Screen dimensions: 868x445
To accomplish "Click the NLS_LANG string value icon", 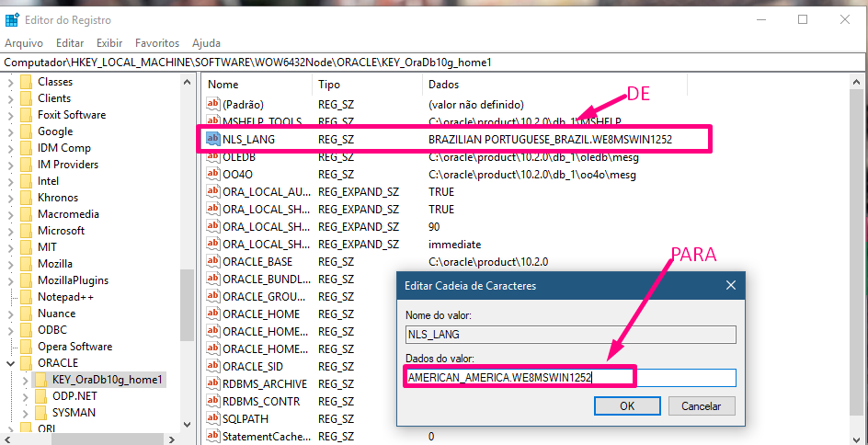I will tap(213, 139).
